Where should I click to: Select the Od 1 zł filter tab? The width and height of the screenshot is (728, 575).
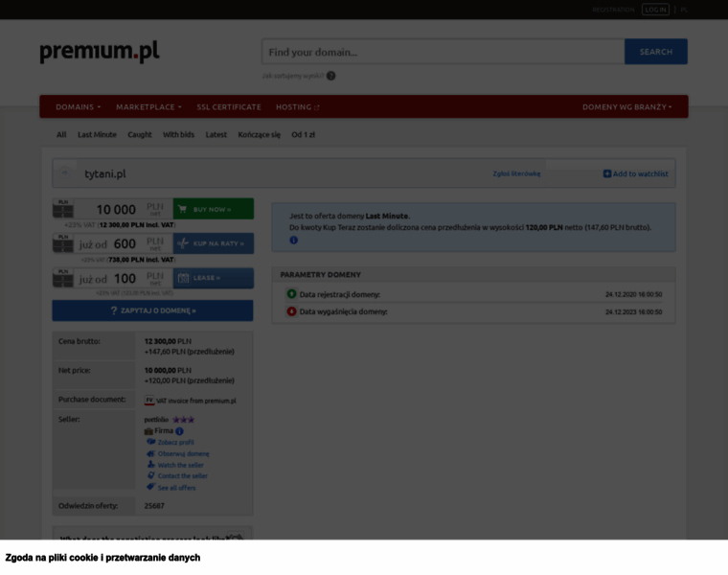tap(304, 135)
